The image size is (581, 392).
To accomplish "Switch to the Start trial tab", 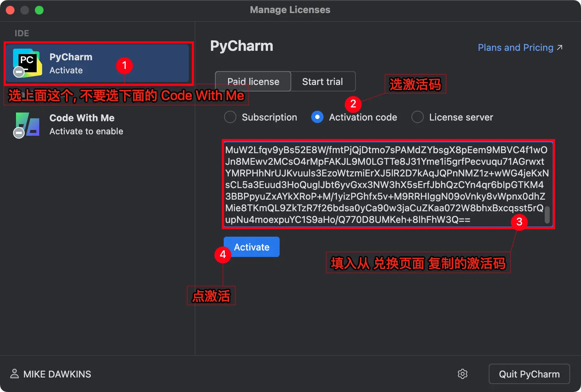I will pyautogui.click(x=323, y=81).
